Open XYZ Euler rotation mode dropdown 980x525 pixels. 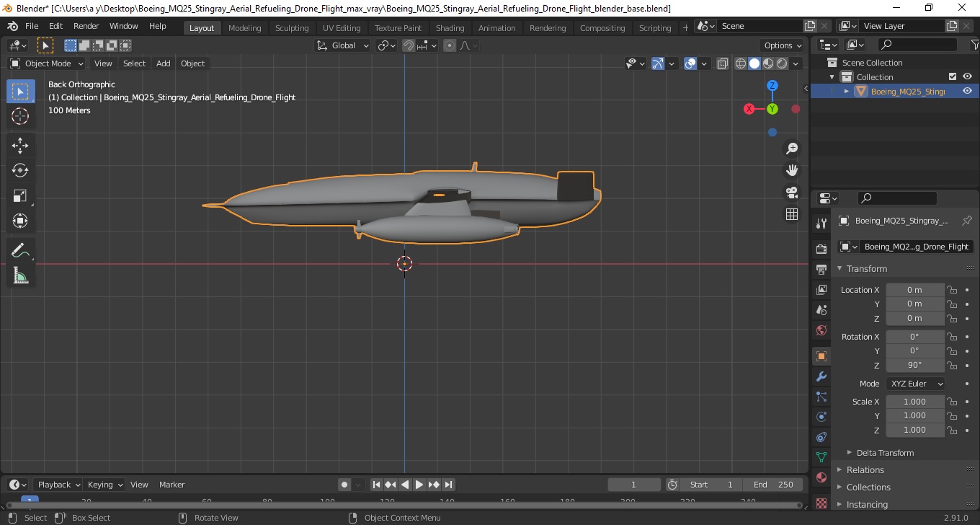[x=915, y=384]
